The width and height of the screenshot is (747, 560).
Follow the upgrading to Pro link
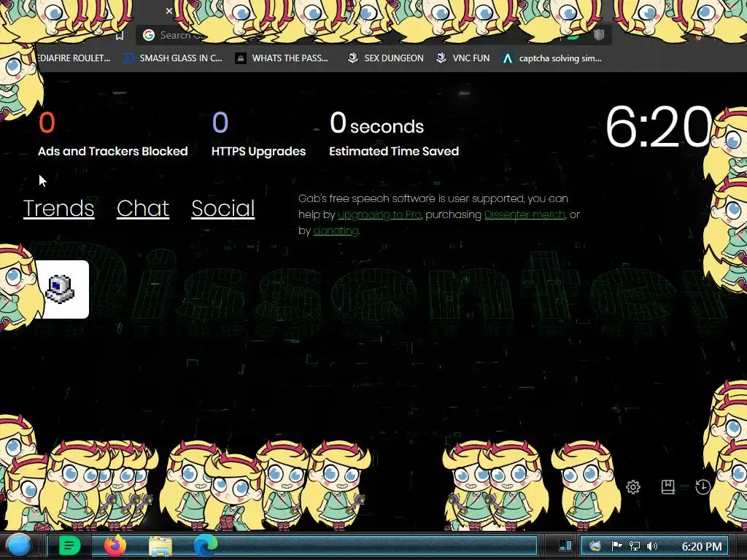tap(379, 215)
